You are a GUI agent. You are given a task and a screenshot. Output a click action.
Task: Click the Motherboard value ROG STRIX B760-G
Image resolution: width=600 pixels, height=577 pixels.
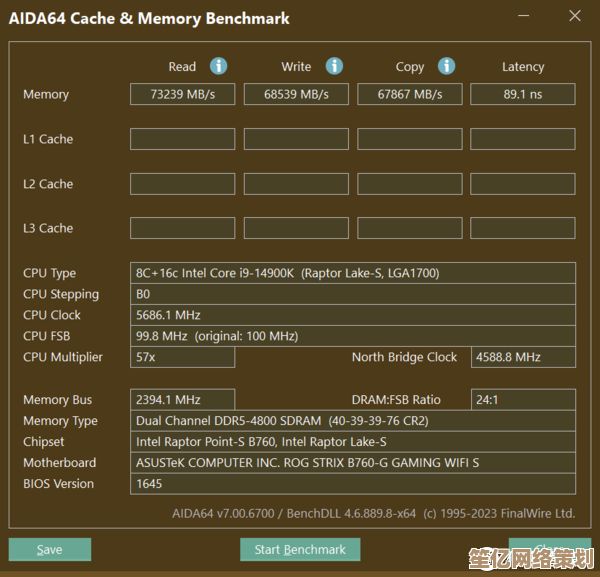click(x=353, y=463)
